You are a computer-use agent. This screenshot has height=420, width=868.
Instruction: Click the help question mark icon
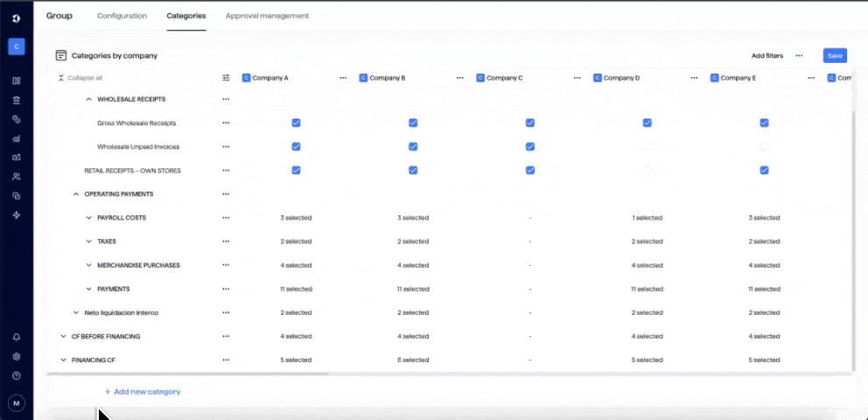17,375
